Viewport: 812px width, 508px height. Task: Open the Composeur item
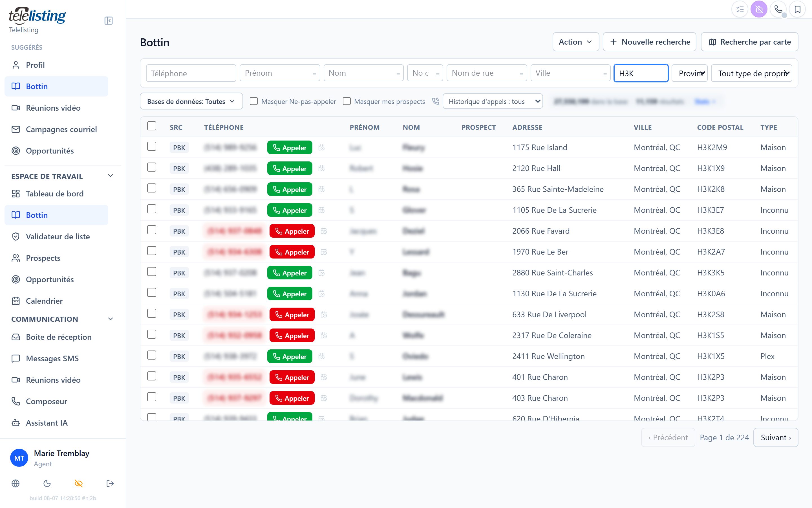click(x=56, y=401)
